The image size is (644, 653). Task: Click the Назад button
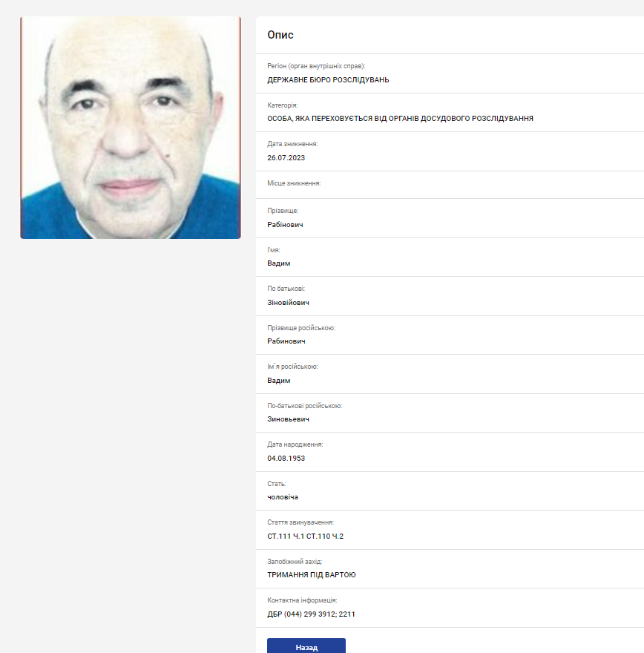306,646
